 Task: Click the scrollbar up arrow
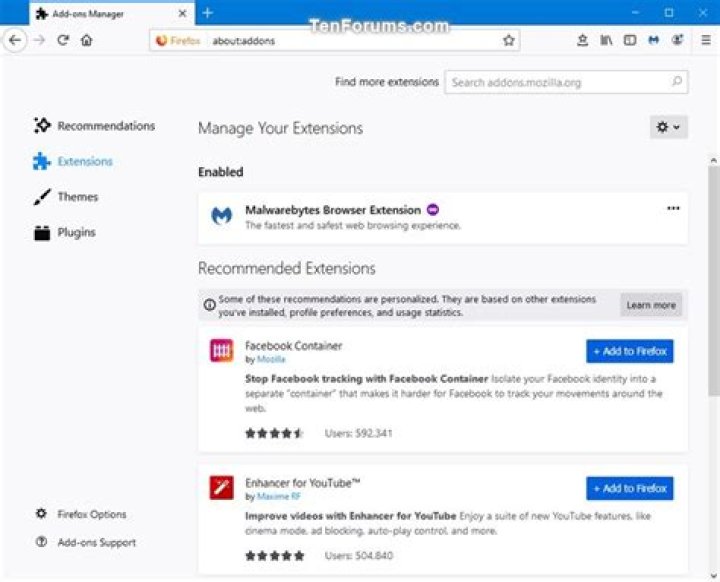point(713,160)
